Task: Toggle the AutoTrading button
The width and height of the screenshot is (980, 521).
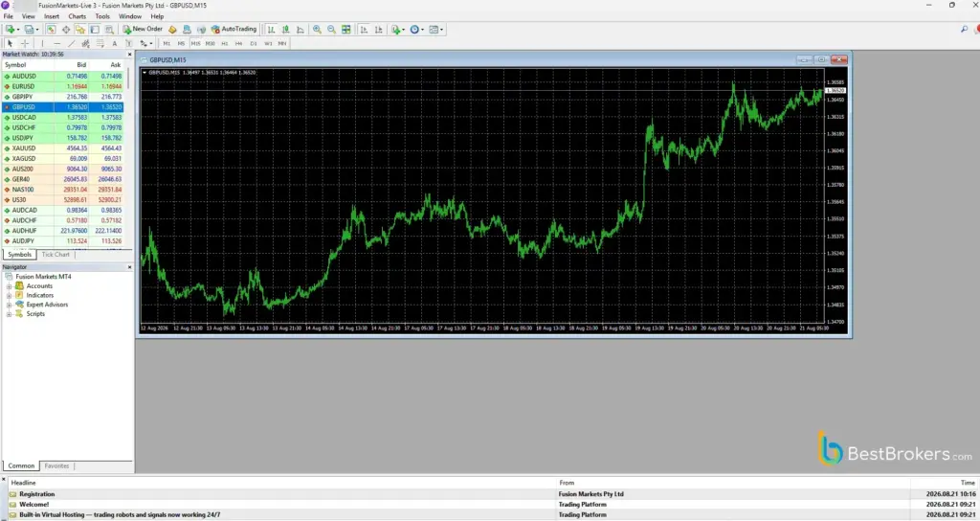Action: pos(234,29)
